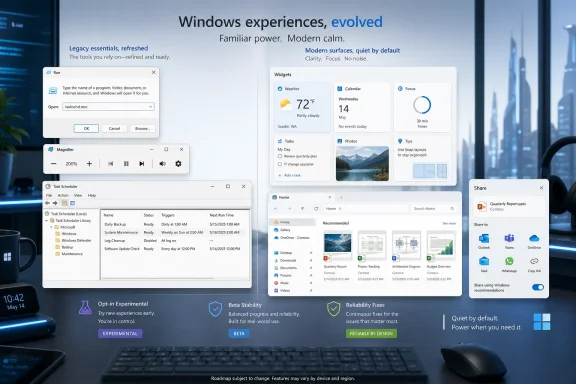
Task: Click the See more link in Recommended
Action: (449, 223)
